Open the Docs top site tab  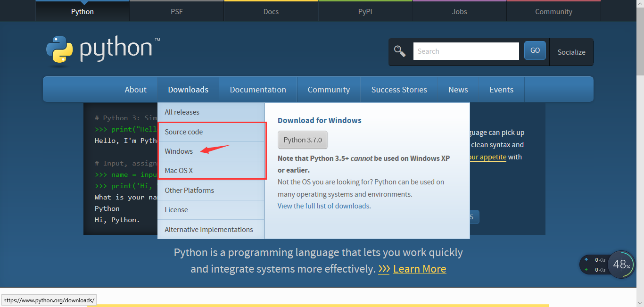tap(271, 11)
